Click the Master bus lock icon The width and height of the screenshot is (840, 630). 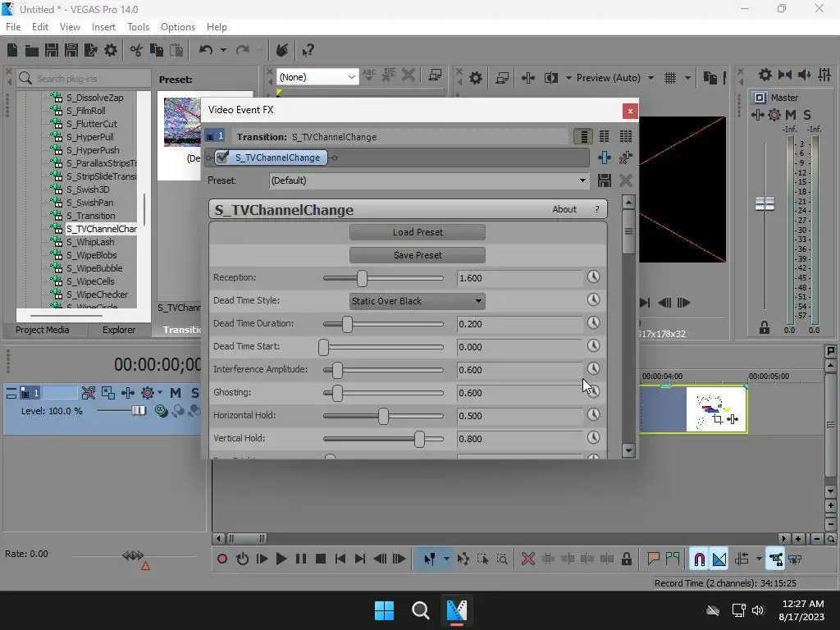(764, 328)
